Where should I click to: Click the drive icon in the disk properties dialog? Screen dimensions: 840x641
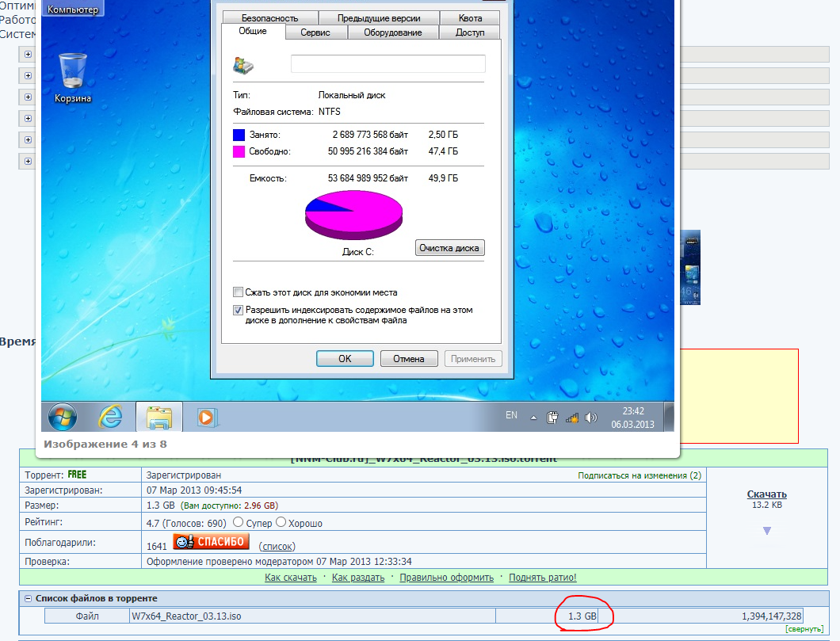click(x=242, y=65)
